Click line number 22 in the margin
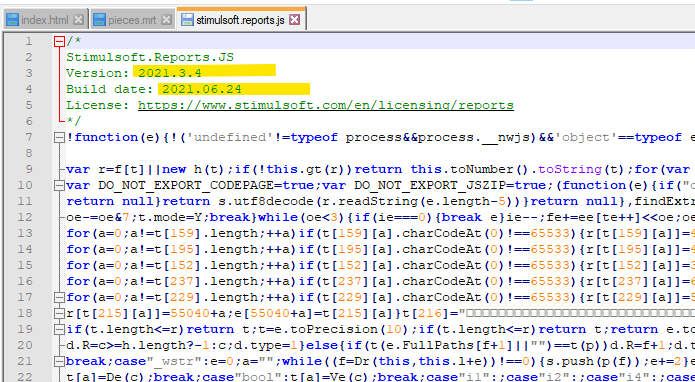 click(25, 377)
